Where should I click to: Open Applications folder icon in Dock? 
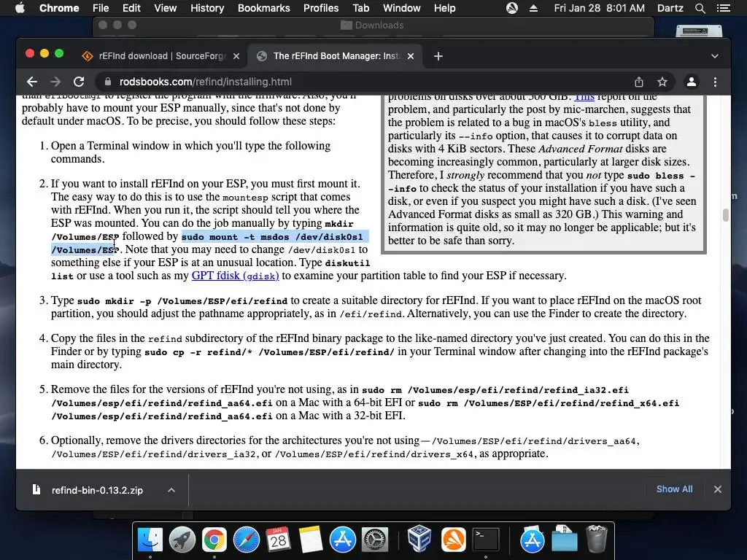(532, 539)
